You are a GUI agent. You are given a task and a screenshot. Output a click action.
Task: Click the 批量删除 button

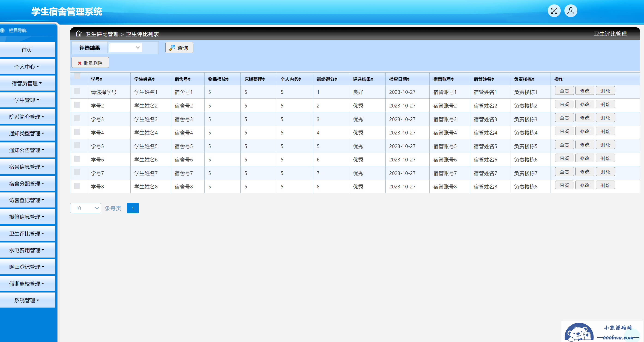pyautogui.click(x=90, y=62)
